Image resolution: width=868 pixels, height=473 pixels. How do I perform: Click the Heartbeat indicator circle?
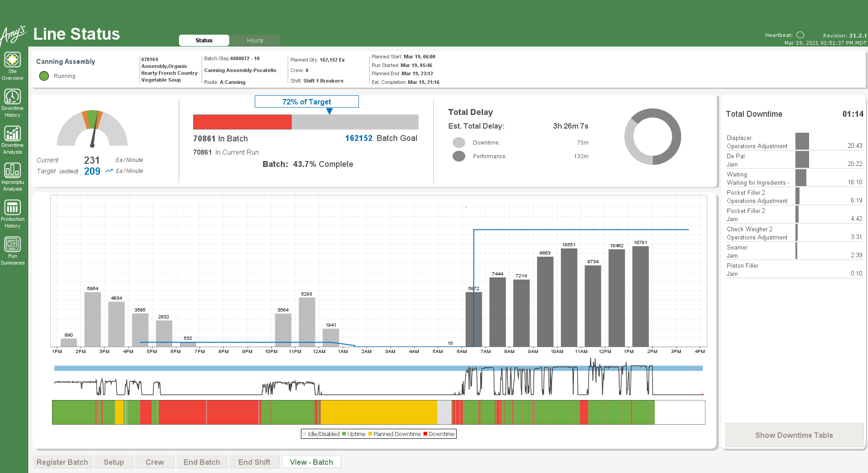[x=800, y=35]
